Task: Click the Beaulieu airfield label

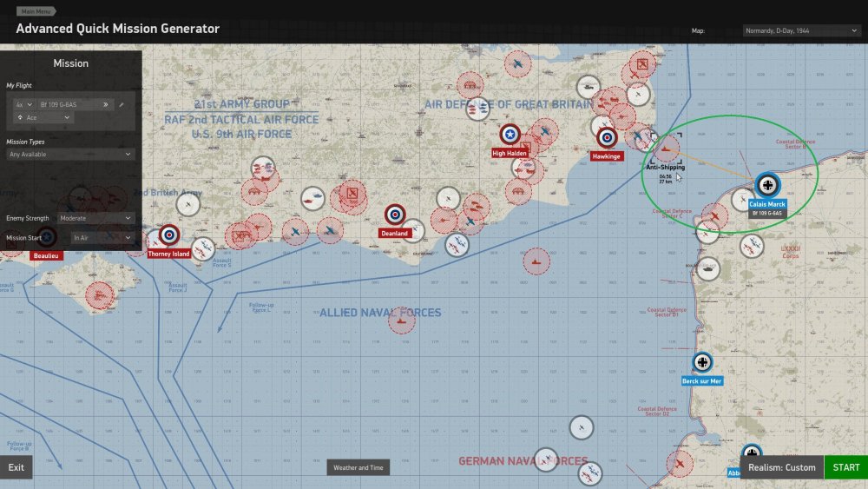Action: pos(45,256)
